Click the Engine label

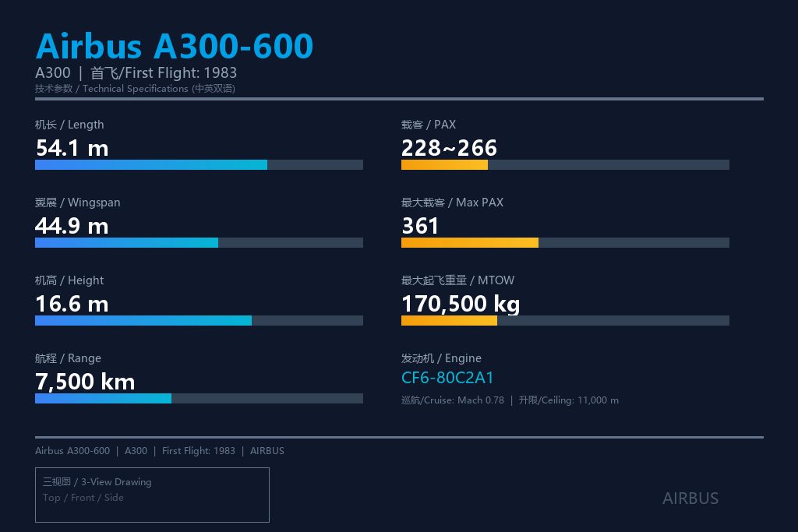pos(441,358)
